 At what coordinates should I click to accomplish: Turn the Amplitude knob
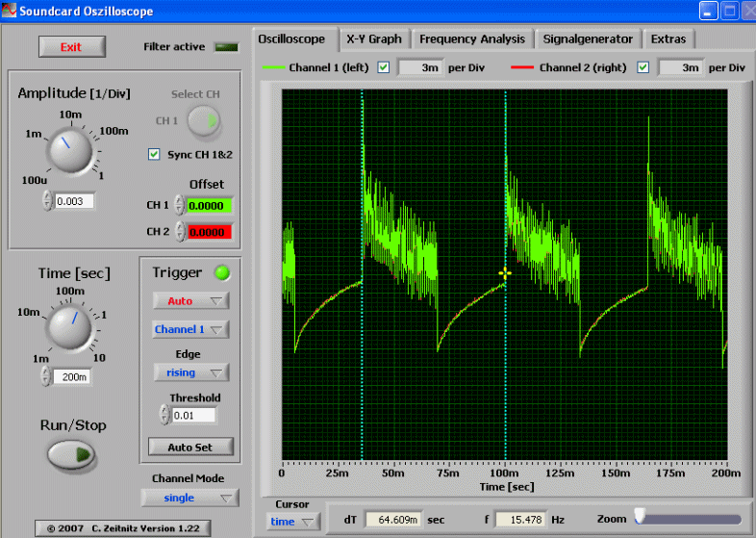[x=70, y=150]
